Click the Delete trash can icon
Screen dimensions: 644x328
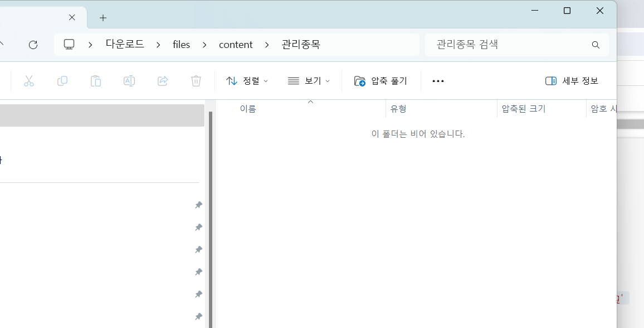196,81
